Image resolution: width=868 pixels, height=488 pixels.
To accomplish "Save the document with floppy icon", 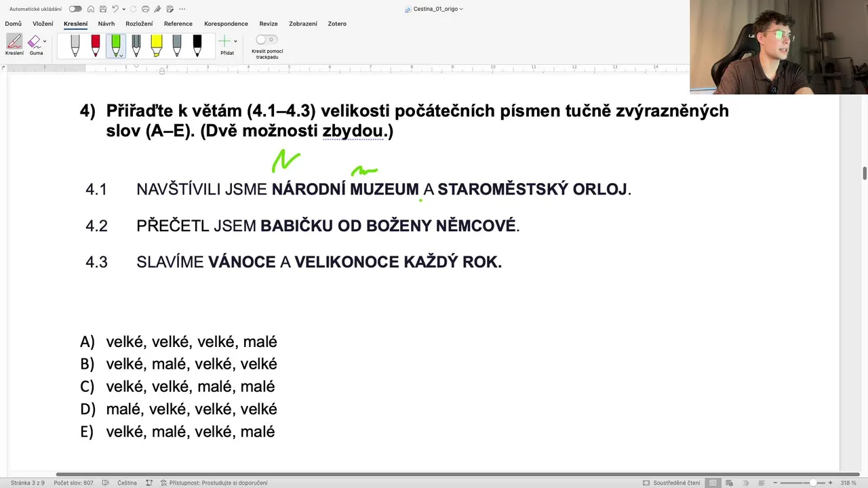I will [x=102, y=9].
